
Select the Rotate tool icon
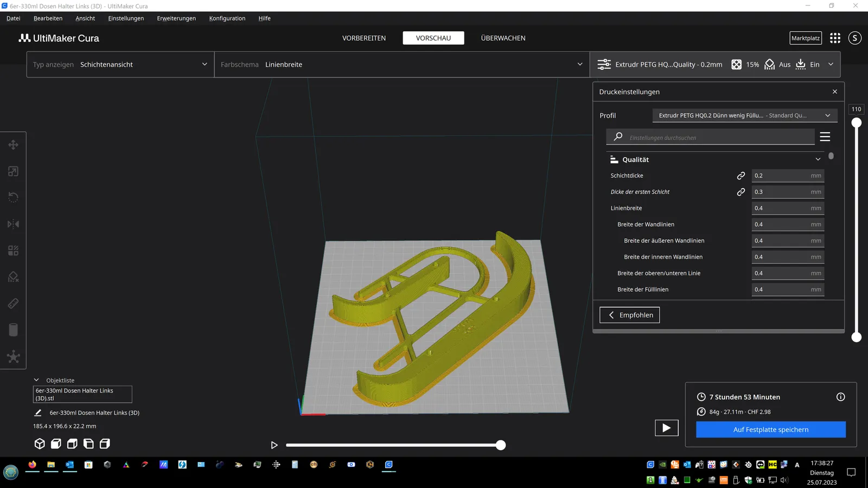pyautogui.click(x=13, y=197)
